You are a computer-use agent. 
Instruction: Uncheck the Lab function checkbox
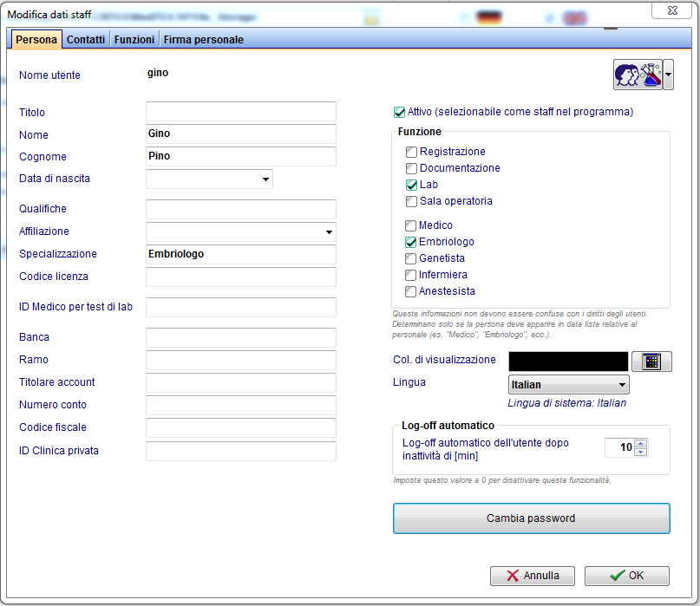[411, 185]
